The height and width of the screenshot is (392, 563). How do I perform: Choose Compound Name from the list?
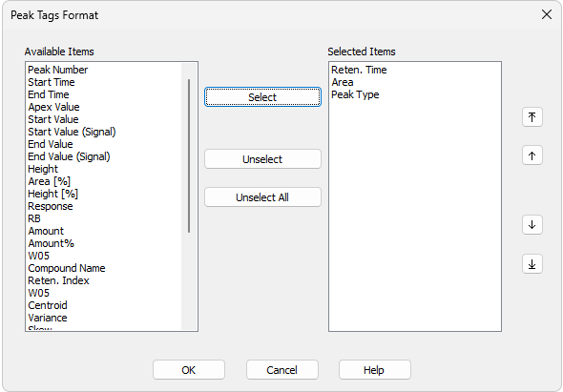67,268
